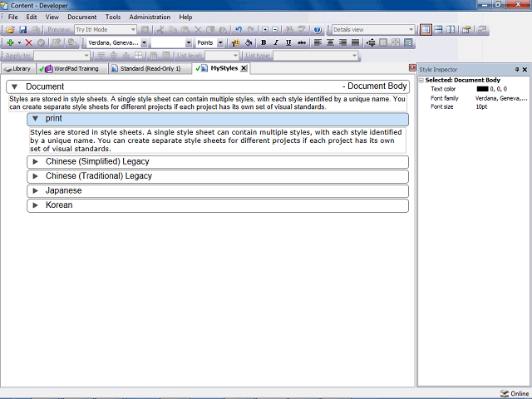Open the Tools menu
Viewport: 532px width, 399px height.
[113, 17]
